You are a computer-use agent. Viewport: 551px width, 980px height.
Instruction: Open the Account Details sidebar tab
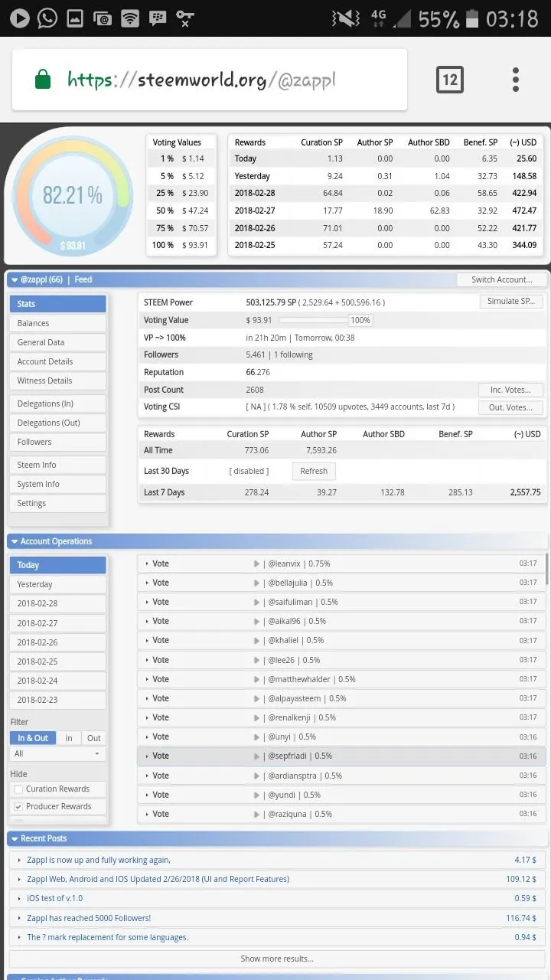(x=57, y=361)
